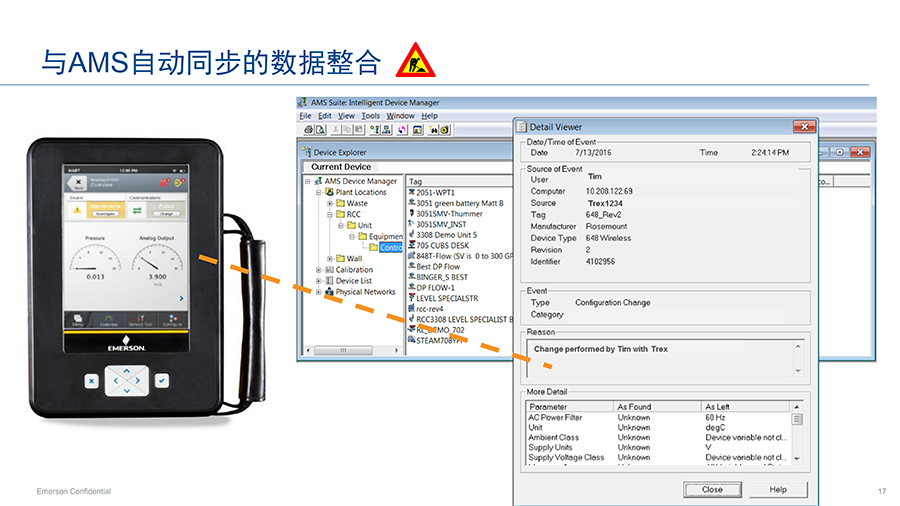
Task: Click the print icon in AMS toolbar
Action: (308, 130)
